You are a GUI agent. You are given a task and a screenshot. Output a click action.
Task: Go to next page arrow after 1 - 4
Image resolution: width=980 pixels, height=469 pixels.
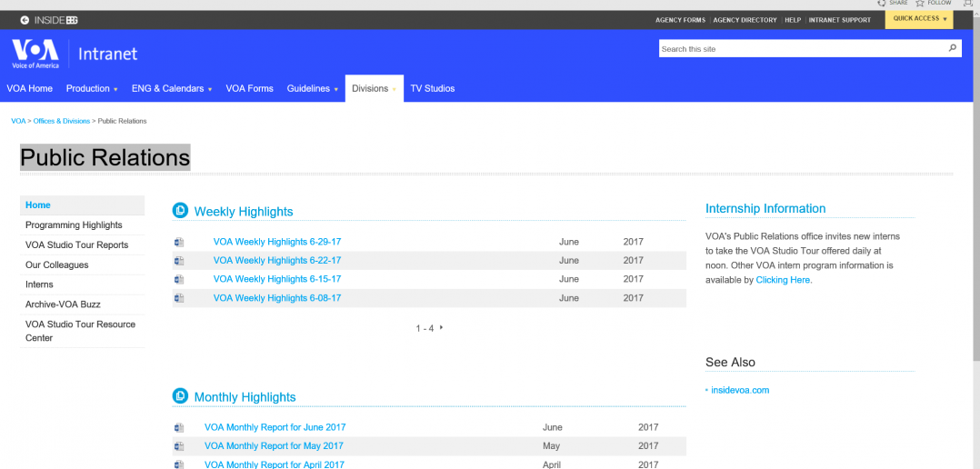(441, 327)
